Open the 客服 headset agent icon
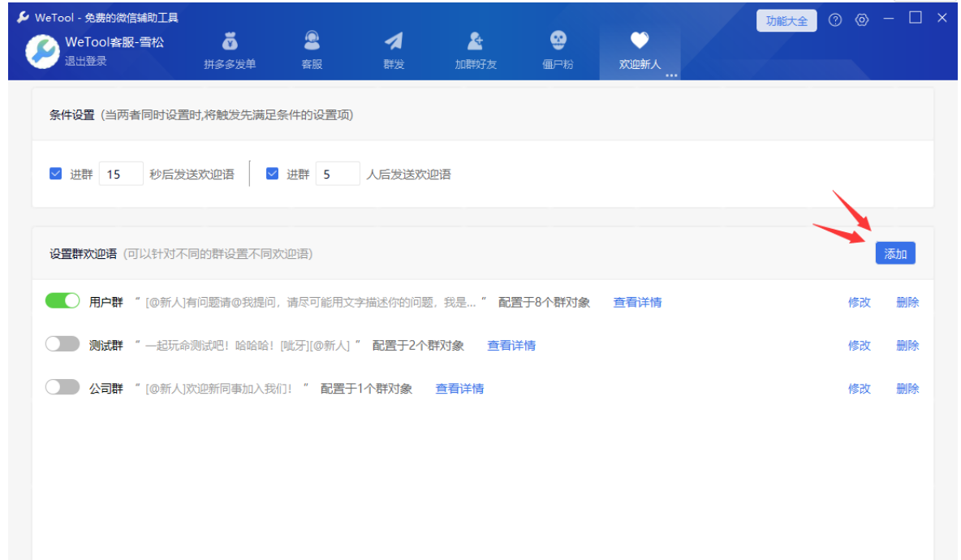Screen dimensions: 961x560 point(312,41)
